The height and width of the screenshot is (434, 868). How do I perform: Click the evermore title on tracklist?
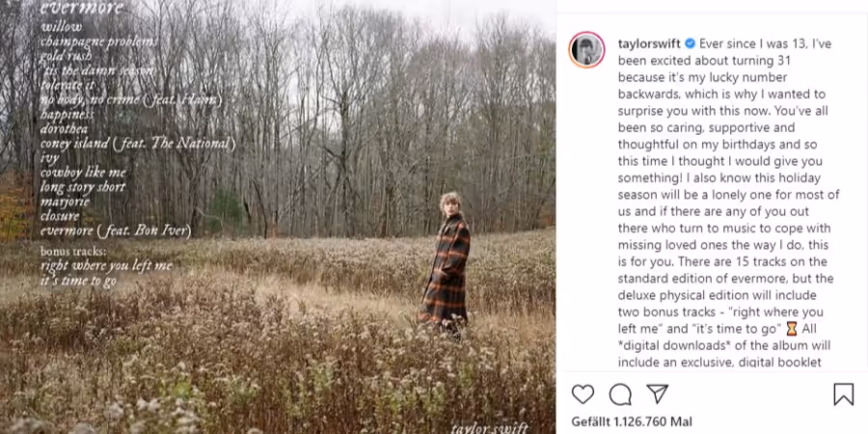coord(81,8)
